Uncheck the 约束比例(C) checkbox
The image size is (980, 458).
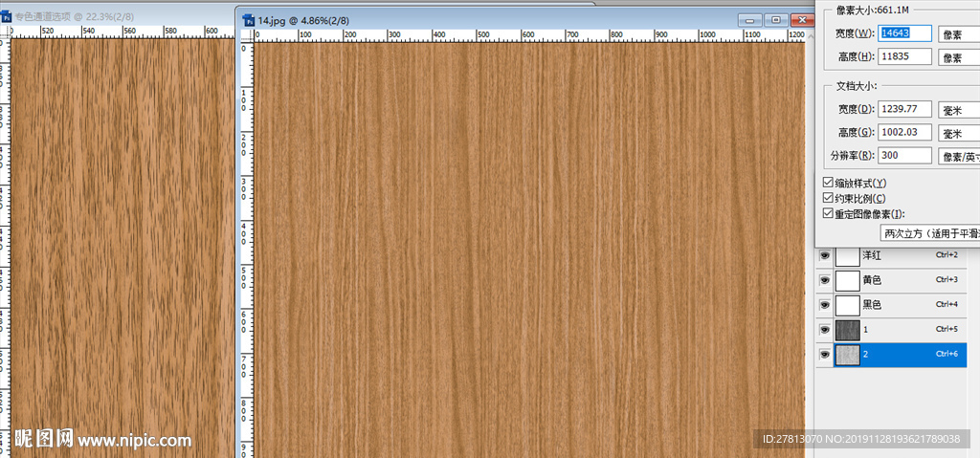828,198
